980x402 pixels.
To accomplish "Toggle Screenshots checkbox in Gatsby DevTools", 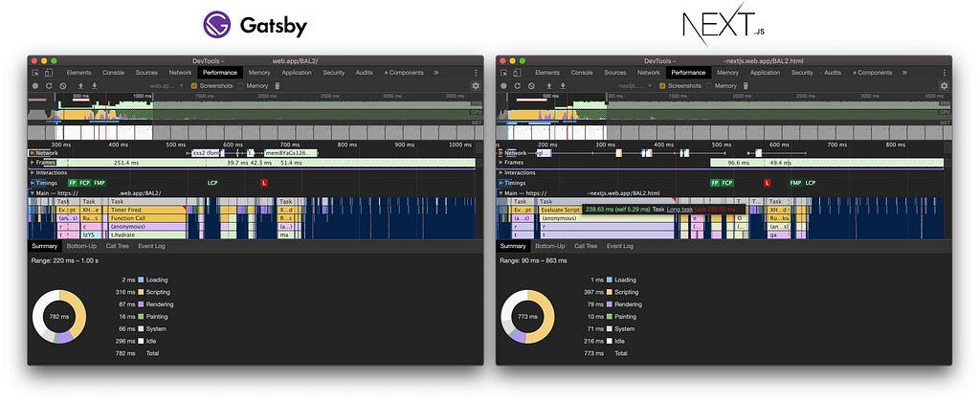I will 194,85.
